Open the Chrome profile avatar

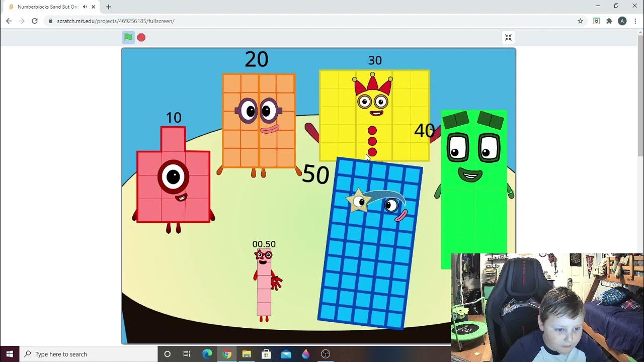(622, 21)
